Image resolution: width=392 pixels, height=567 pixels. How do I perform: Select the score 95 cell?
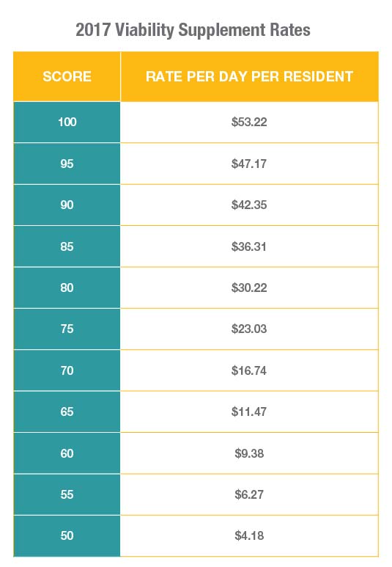[x=67, y=164]
